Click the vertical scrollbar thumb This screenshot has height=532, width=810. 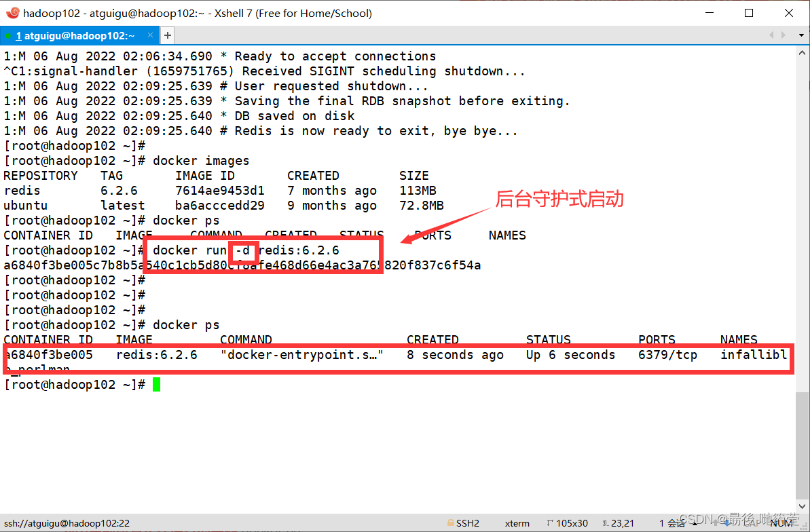pyautogui.click(x=803, y=445)
